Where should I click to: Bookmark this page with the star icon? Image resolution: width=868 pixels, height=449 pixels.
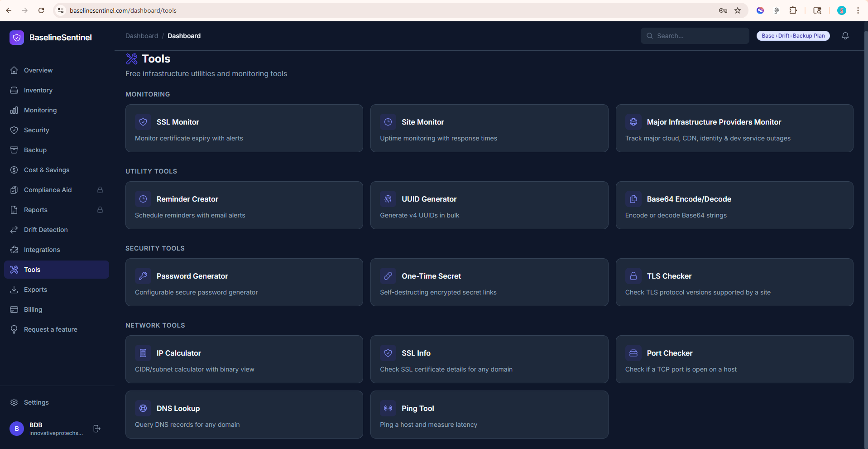click(x=738, y=10)
